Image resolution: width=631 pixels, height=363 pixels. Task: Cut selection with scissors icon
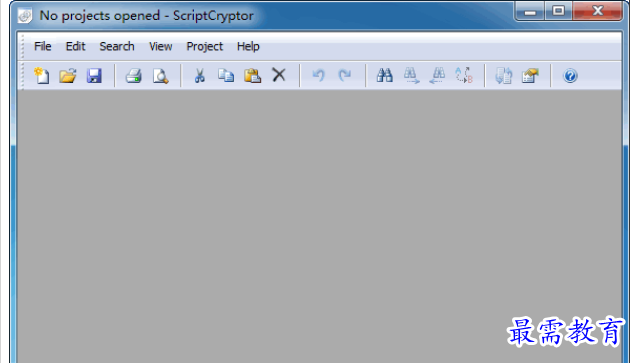pyautogui.click(x=200, y=75)
